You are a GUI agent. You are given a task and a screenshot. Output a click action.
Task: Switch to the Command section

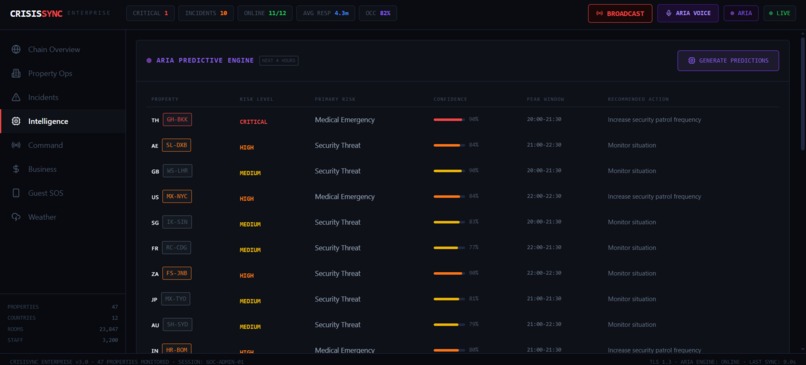coord(63,145)
